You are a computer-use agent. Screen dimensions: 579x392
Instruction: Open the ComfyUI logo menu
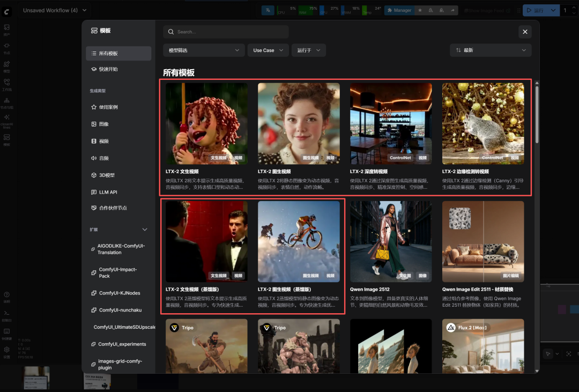pos(6,11)
